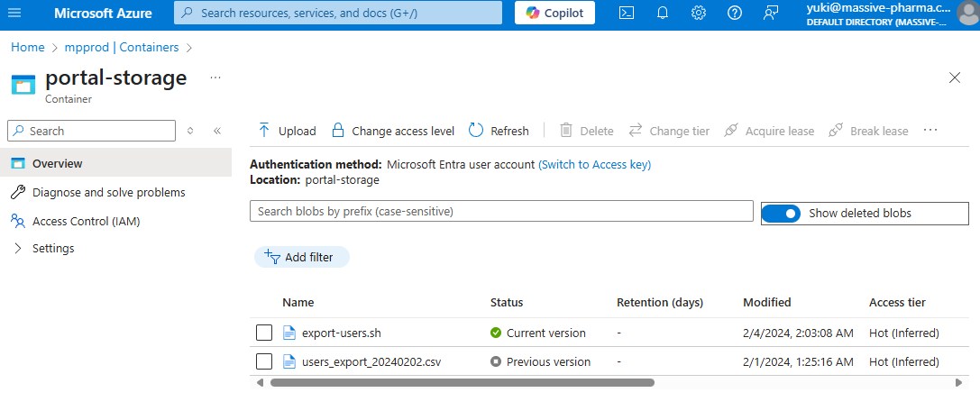The height and width of the screenshot is (420, 980).
Task: Open the Azure portal hamburger menu
Action: pos(14,13)
